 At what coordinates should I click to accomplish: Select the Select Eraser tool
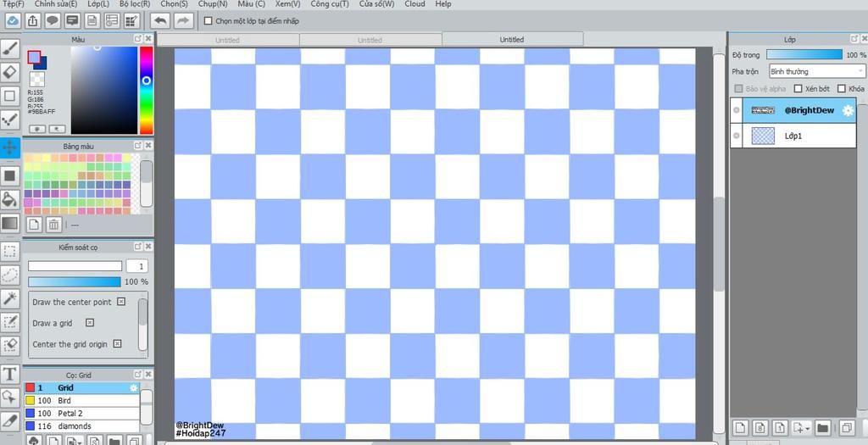(9, 345)
